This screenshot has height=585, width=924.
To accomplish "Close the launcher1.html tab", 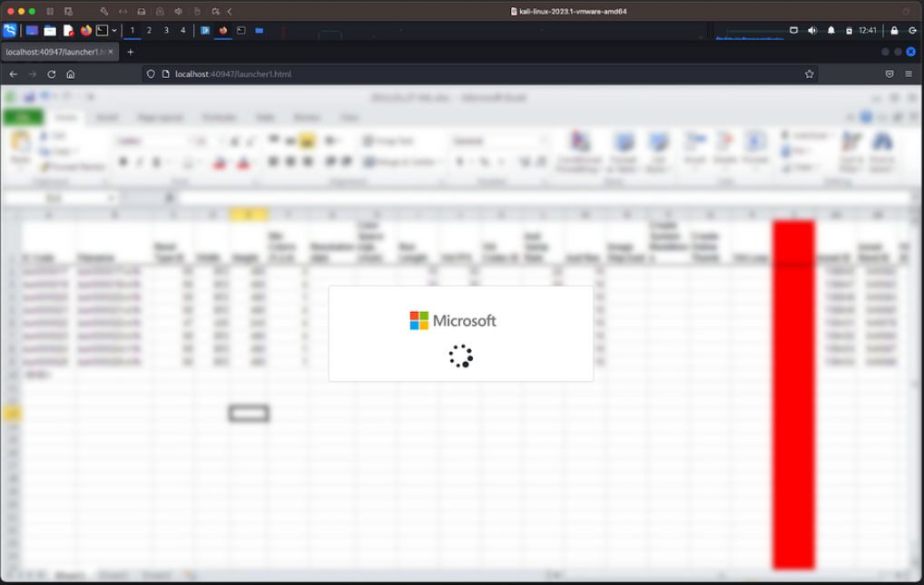I will [110, 52].
